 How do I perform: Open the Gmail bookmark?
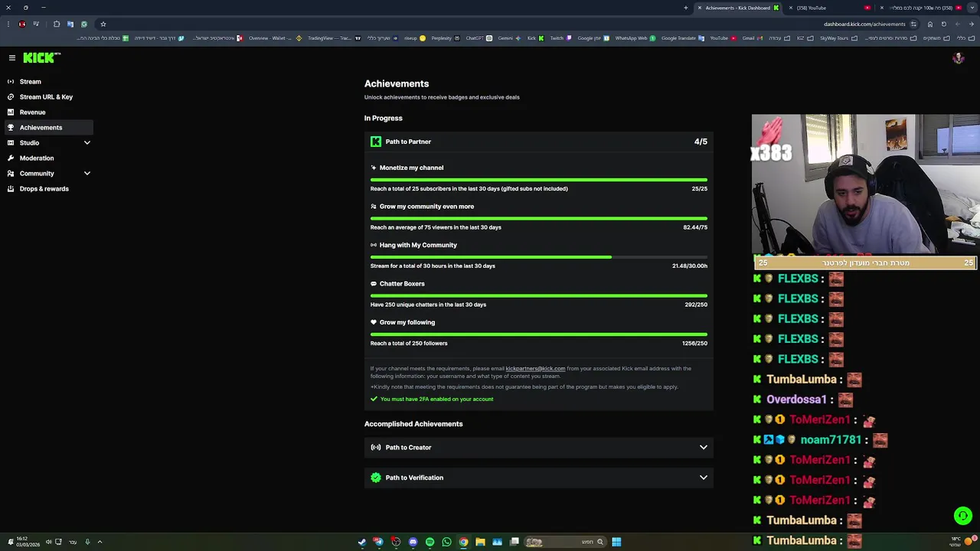tap(751, 38)
